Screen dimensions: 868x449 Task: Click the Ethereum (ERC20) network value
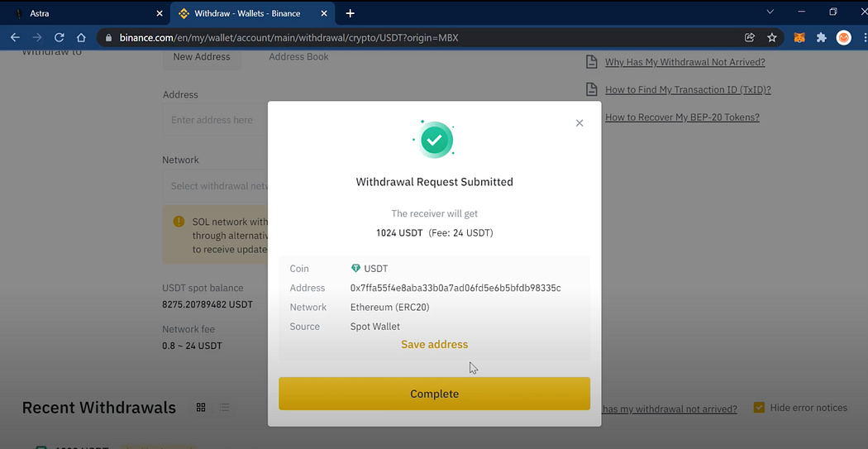[389, 308]
